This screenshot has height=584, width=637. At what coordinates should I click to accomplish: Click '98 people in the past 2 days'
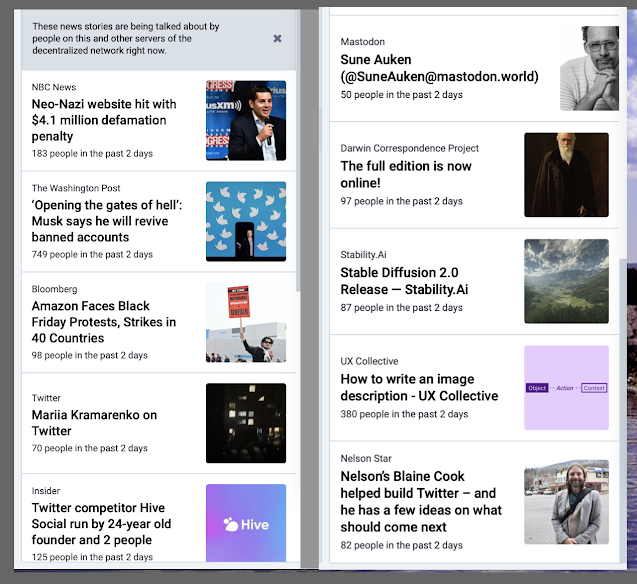[89, 355]
